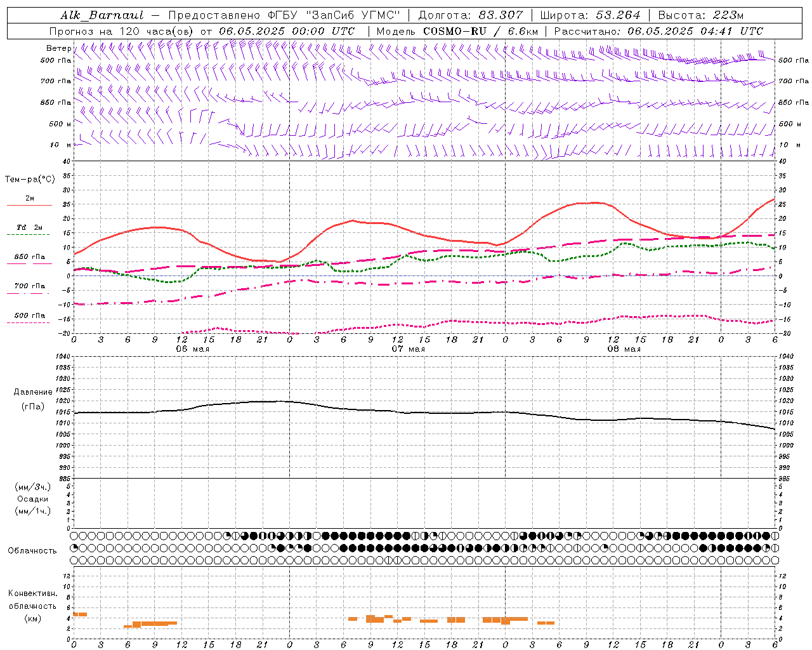Click the 'Широта: 53.264' latitude value
The image size is (812, 650).
point(590,15)
